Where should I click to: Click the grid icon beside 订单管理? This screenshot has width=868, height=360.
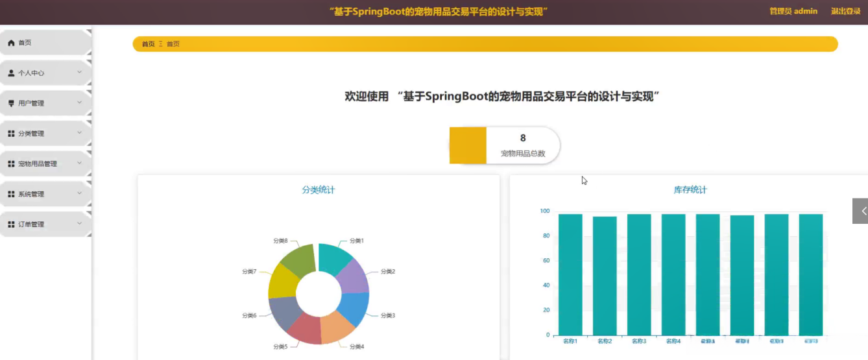[11, 224]
